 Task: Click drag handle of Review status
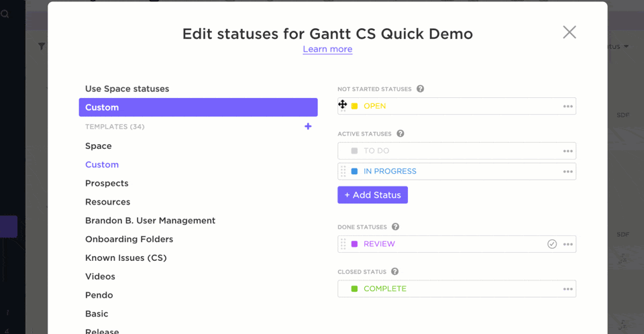[343, 244]
